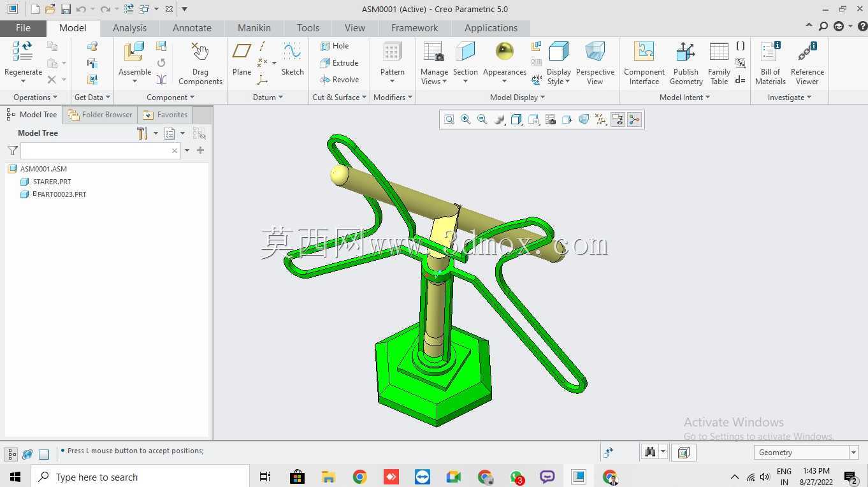Toggle annotation display in graphics toolbar
This screenshot has height=487, width=868.
point(618,120)
